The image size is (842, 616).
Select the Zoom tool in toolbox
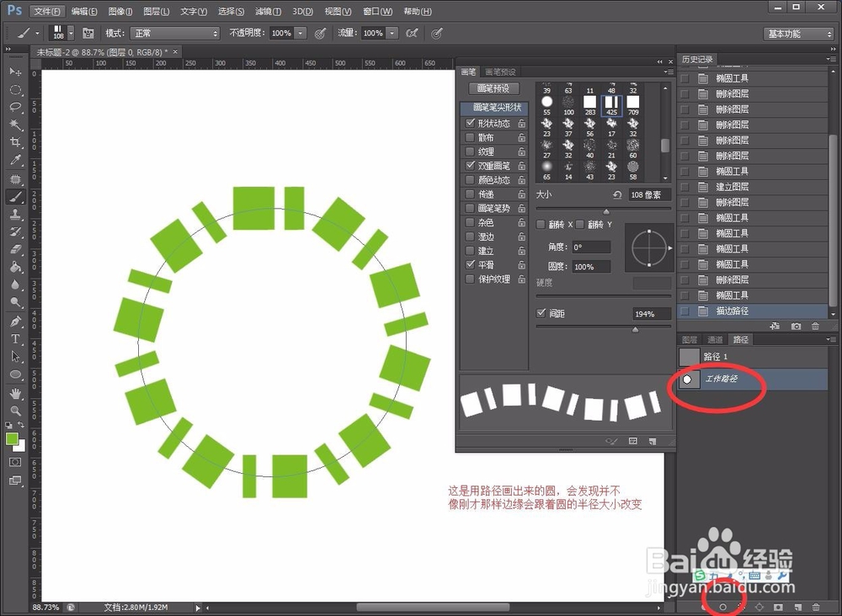(x=15, y=412)
